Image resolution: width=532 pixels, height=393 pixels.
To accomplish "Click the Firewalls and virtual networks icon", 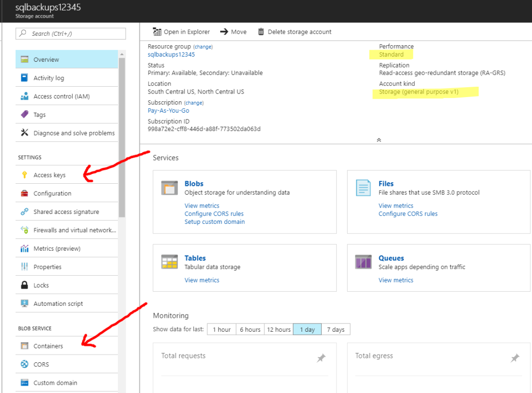I will [x=24, y=230].
